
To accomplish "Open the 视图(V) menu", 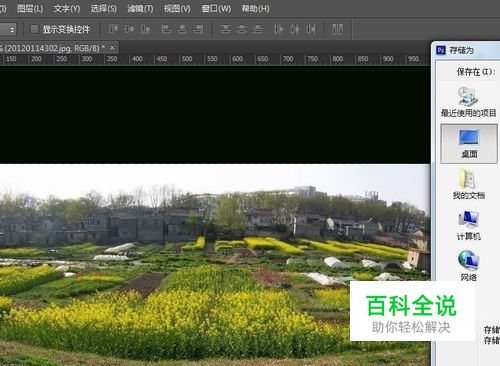I will click(177, 9).
